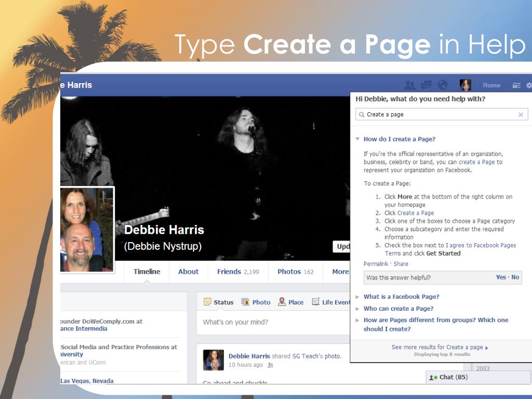Answer No to 'Was this answer helpful?'
Screen dimensions: 532x399
click(515, 277)
